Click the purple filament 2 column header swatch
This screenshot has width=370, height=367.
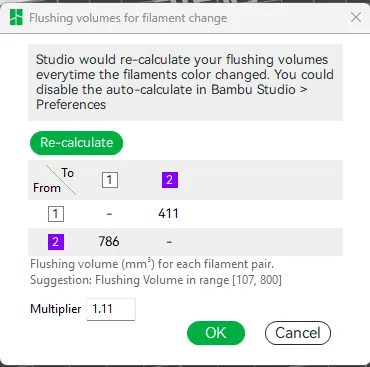[x=170, y=180]
